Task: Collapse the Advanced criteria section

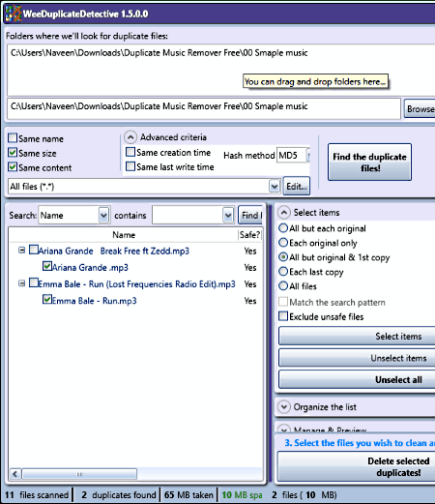Action: point(130,137)
